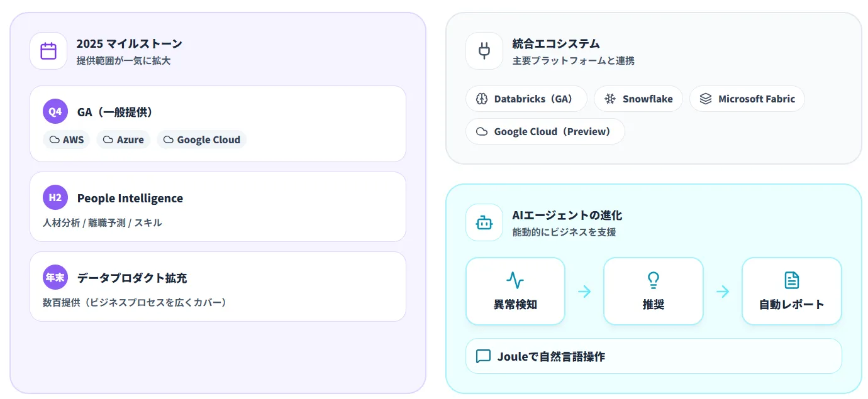Click the arrow between 異常検知 and 推奨
868x399 pixels.
[584, 292]
